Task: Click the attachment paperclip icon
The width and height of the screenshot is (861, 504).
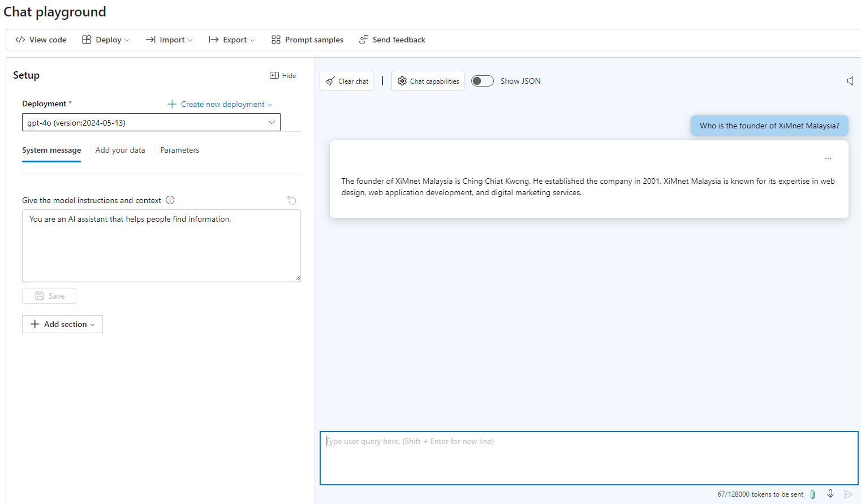Action: pos(813,494)
